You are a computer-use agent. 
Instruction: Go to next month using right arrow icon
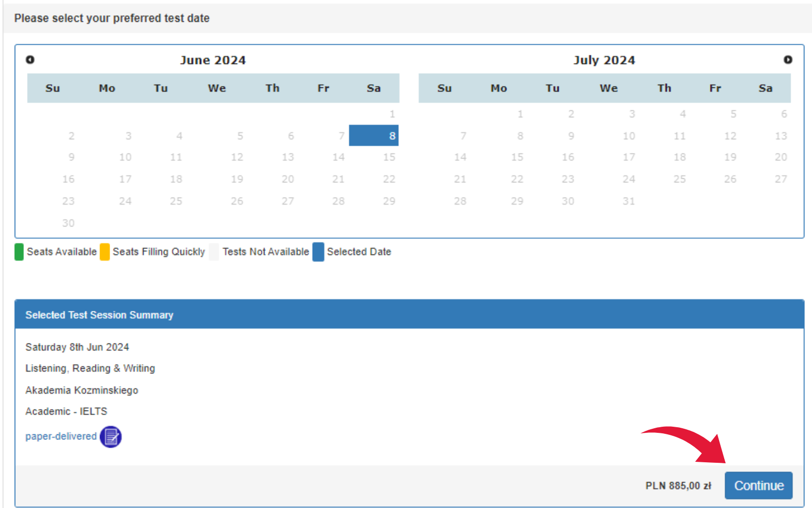(788, 59)
